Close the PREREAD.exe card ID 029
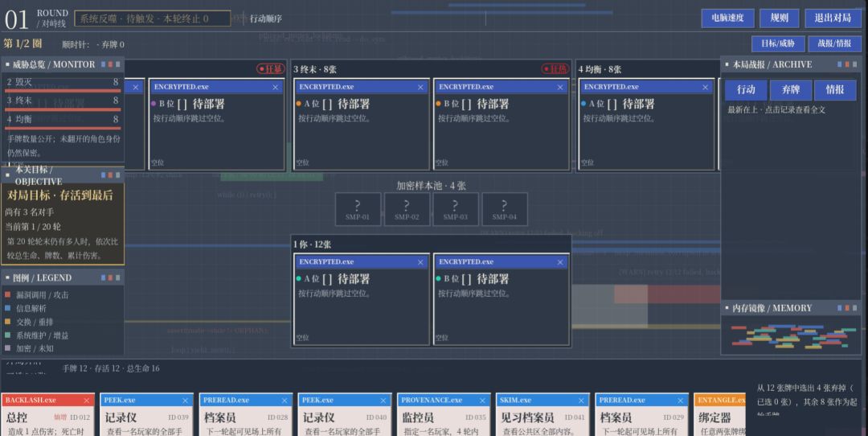The height and width of the screenshot is (436, 868). click(681, 401)
